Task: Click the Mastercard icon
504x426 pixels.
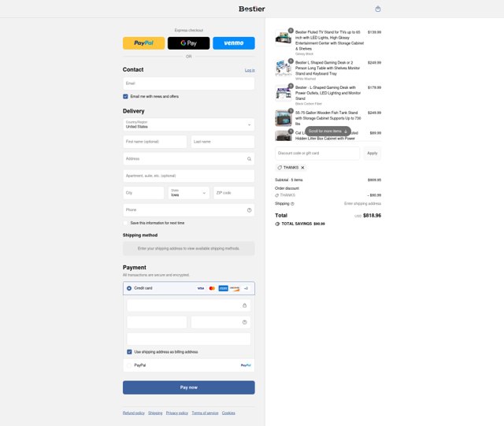Action: (212, 288)
